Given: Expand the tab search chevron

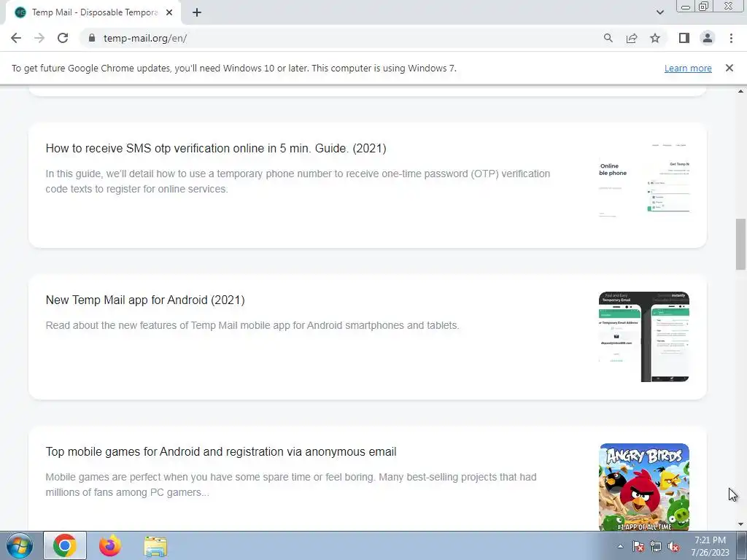Looking at the screenshot, I should click(659, 12).
